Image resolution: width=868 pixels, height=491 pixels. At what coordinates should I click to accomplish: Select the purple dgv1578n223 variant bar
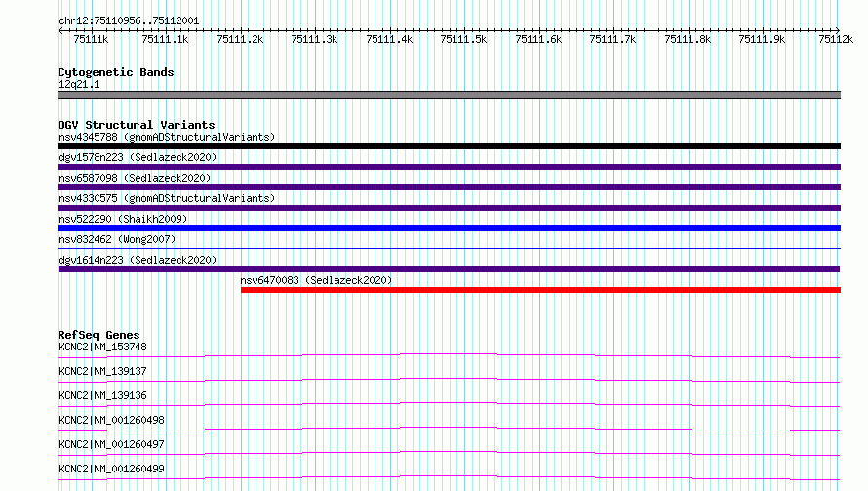pos(449,167)
